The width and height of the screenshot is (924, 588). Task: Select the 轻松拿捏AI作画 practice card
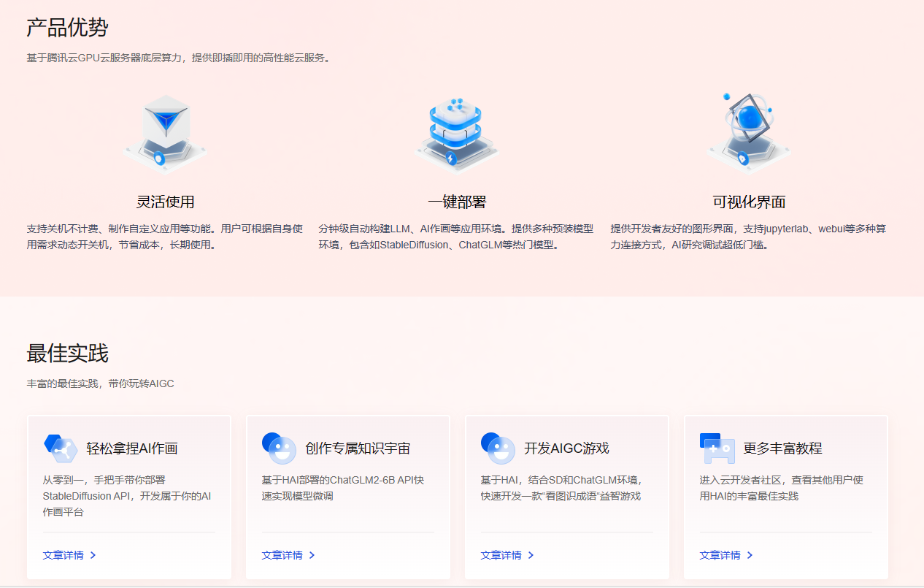coord(129,497)
